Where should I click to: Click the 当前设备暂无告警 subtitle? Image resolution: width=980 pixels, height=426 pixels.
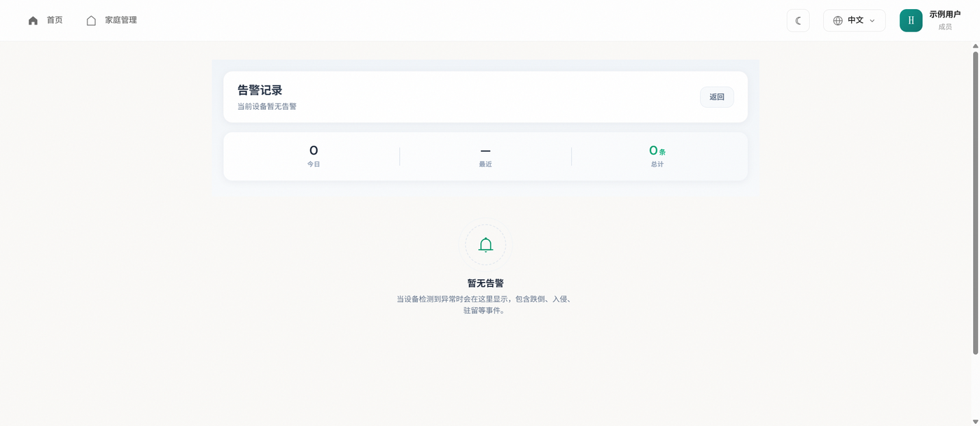[267, 106]
